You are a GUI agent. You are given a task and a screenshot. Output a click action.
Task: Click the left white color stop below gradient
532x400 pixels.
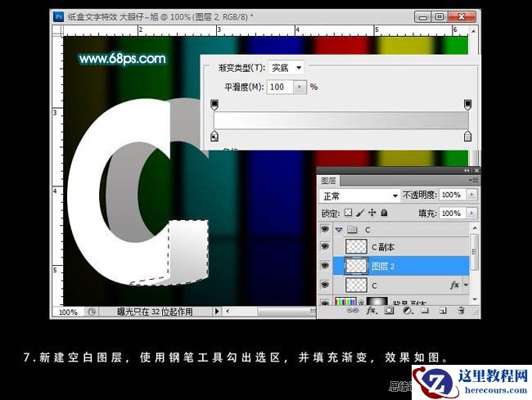214,137
